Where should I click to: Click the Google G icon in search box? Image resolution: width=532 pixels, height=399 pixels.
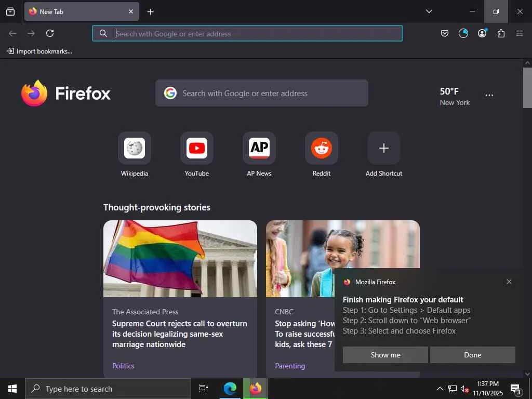coord(170,93)
